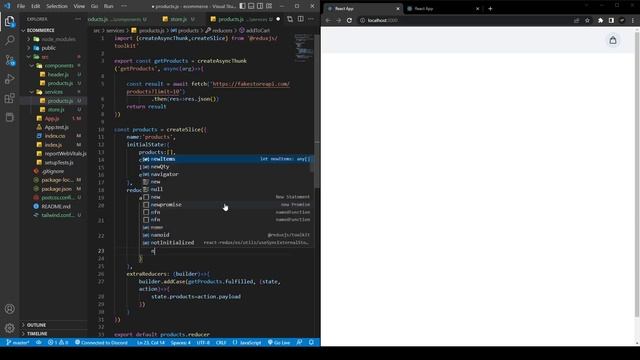Open the browser three-dot menu
The image size is (640, 360).
[633, 20]
